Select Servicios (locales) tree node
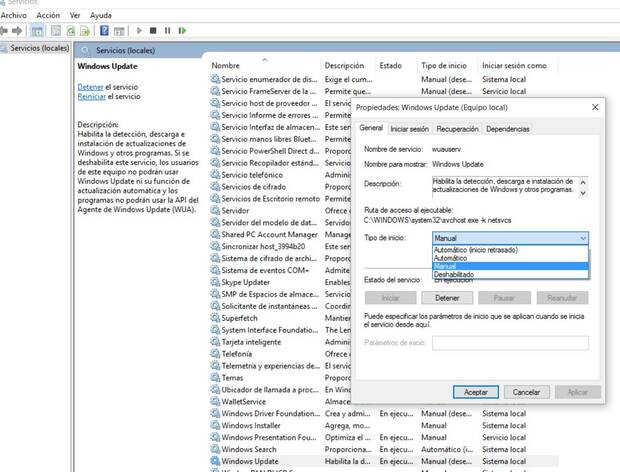Screen dimensions: 620x472 point(39,48)
